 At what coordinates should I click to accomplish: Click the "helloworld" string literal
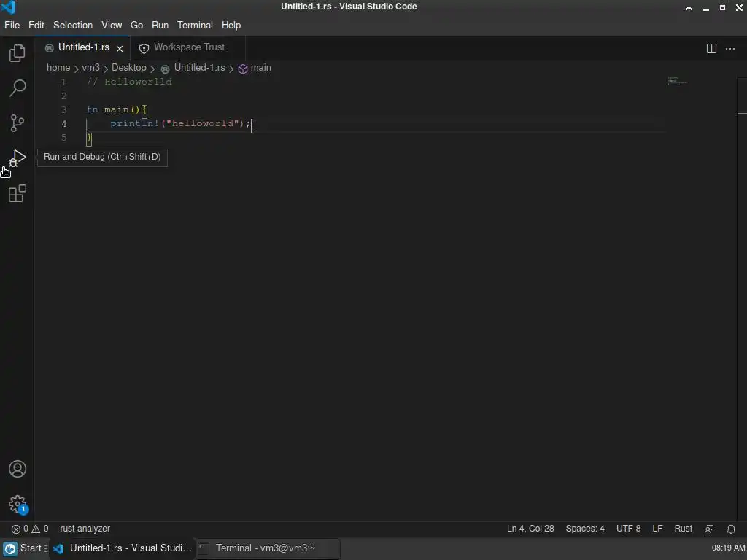203,123
